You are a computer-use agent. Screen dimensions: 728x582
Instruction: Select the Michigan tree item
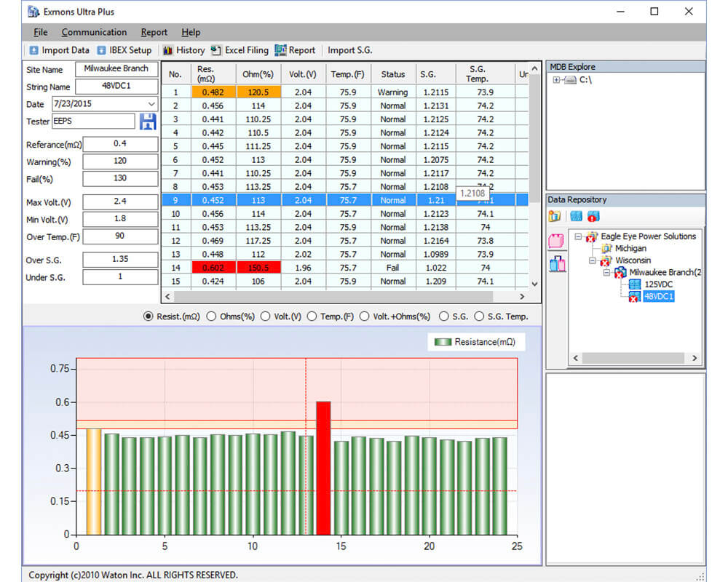[630, 249]
